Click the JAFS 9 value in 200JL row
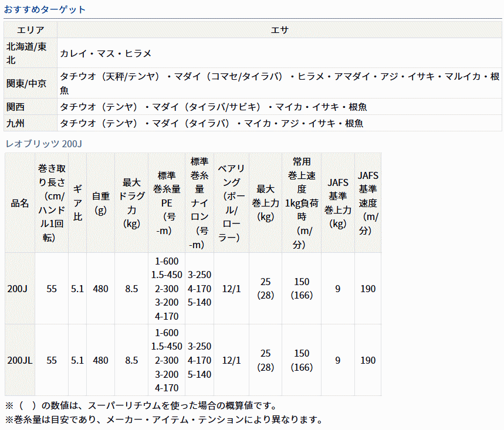Screen dimensions: 504x430 [x=338, y=360]
